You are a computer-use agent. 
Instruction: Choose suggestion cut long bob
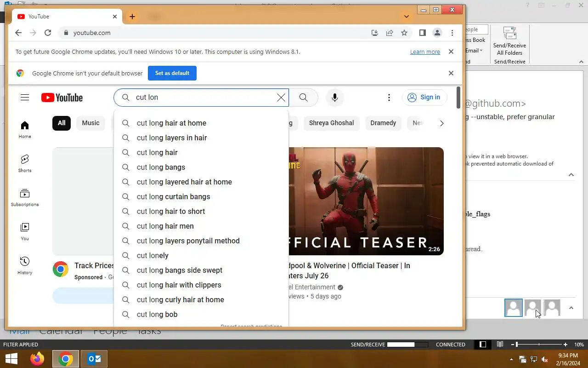coord(201,314)
